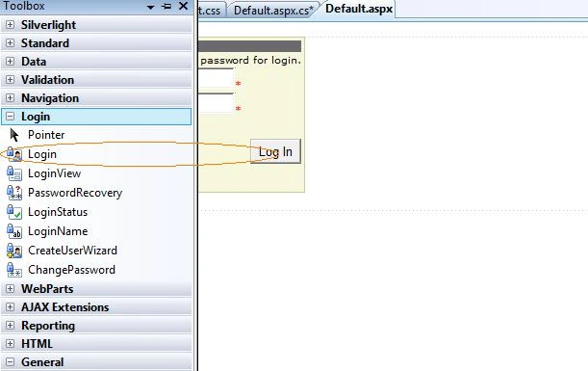Select the Pointer tool icon
Image resolution: width=588 pixels, height=371 pixels.
(x=14, y=135)
